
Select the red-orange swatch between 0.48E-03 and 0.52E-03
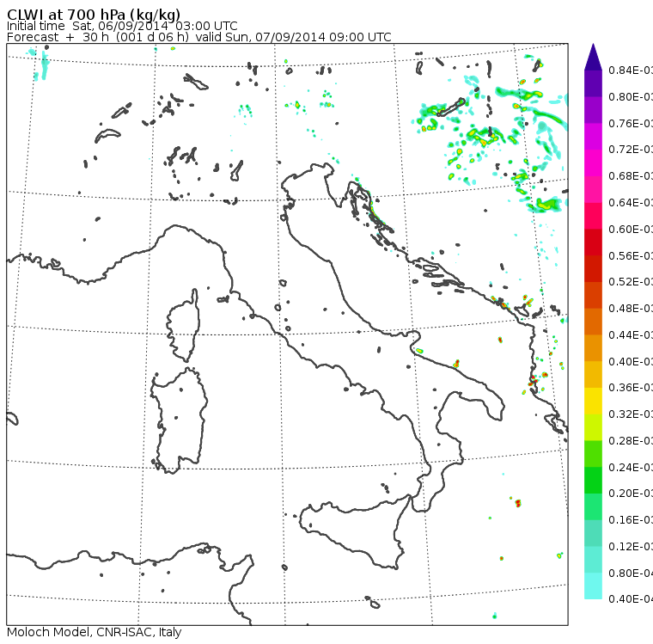click(593, 295)
